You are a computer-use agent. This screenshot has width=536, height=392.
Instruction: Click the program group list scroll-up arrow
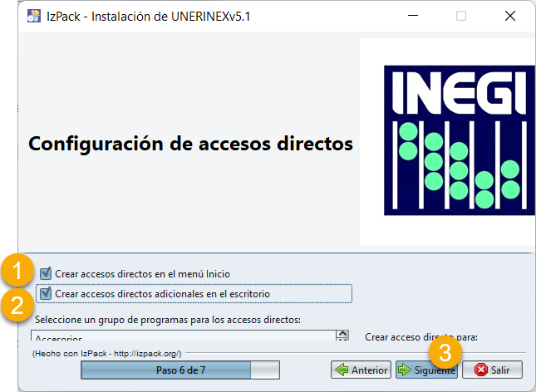click(x=342, y=334)
